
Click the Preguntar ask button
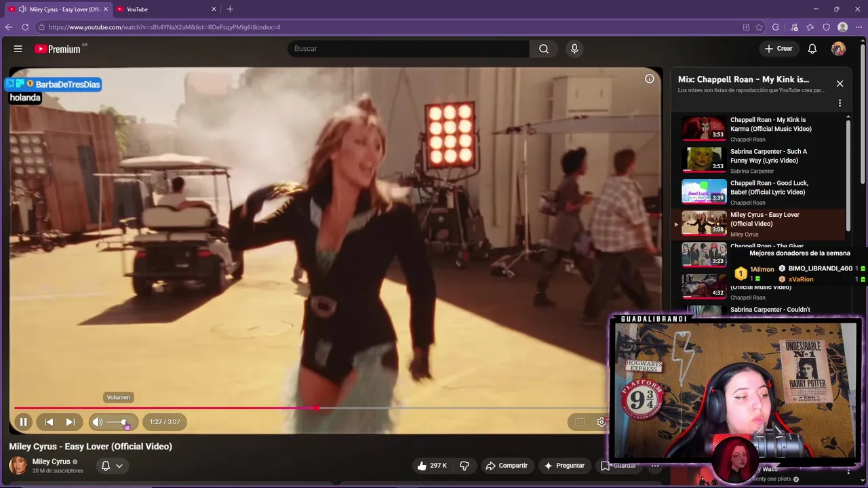click(564, 466)
